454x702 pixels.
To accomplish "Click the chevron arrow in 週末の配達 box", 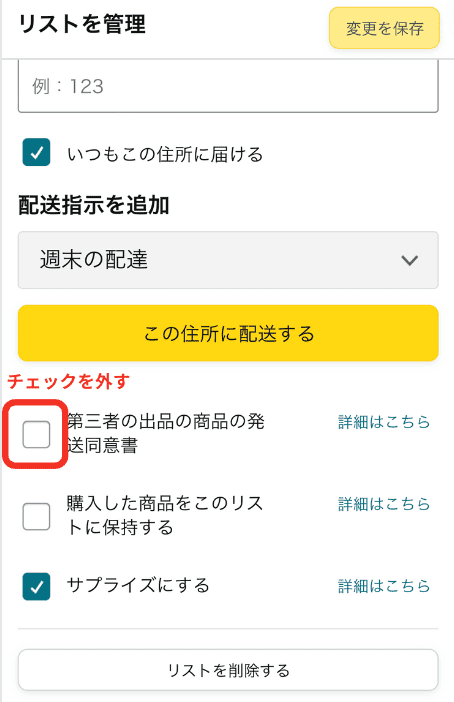I will point(409,260).
